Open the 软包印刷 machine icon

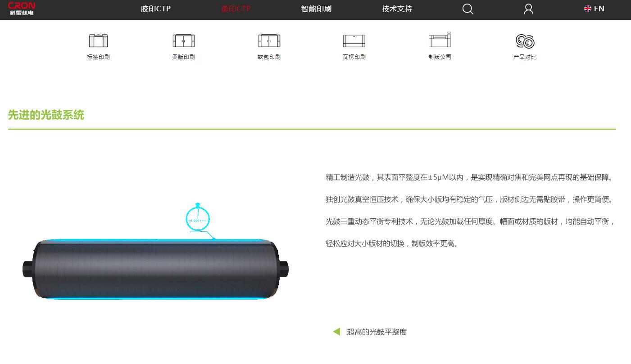pyautogui.click(x=269, y=40)
